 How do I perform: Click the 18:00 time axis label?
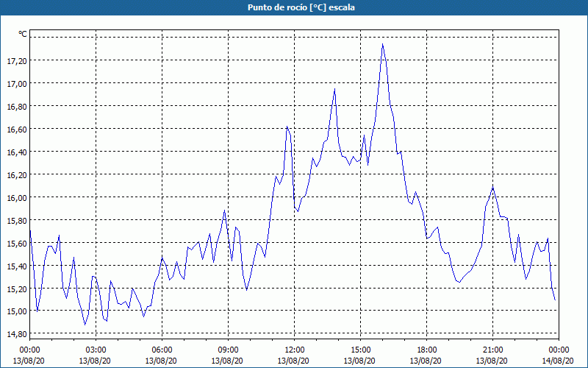pyautogui.click(x=426, y=350)
